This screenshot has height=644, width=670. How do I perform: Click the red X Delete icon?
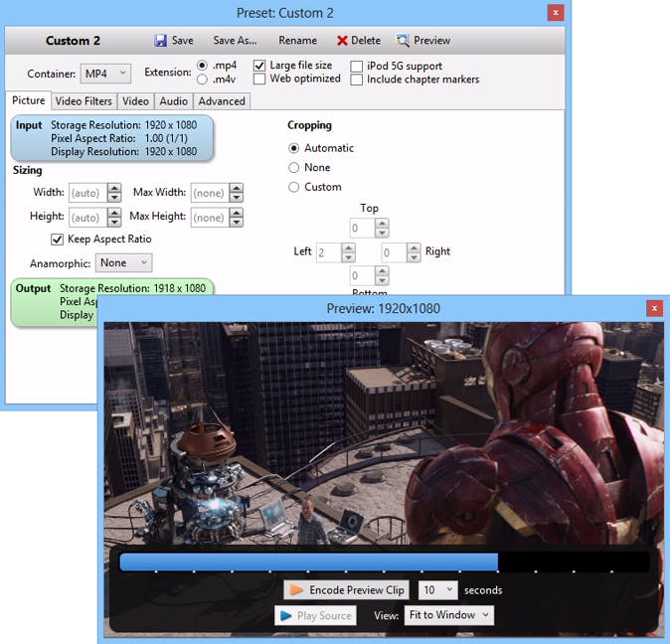pyautogui.click(x=342, y=41)
